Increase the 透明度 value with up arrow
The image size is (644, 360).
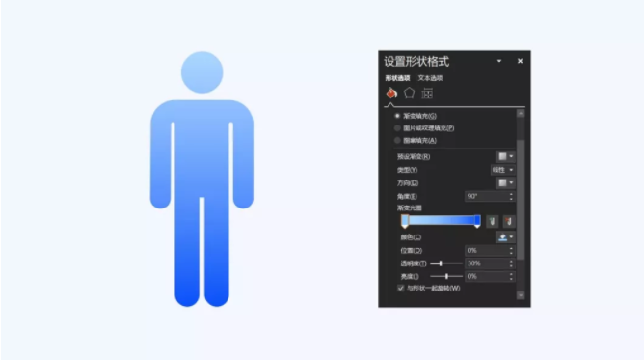pos(511,262)
